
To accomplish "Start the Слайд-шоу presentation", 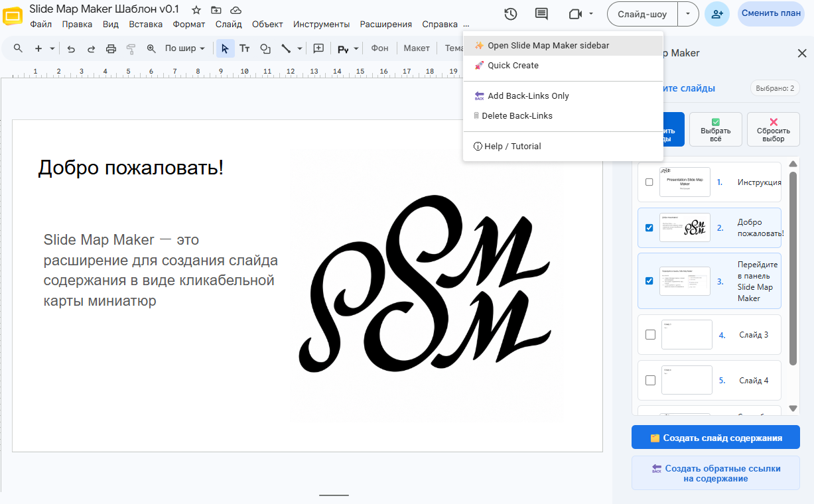I will coord(642,14).
